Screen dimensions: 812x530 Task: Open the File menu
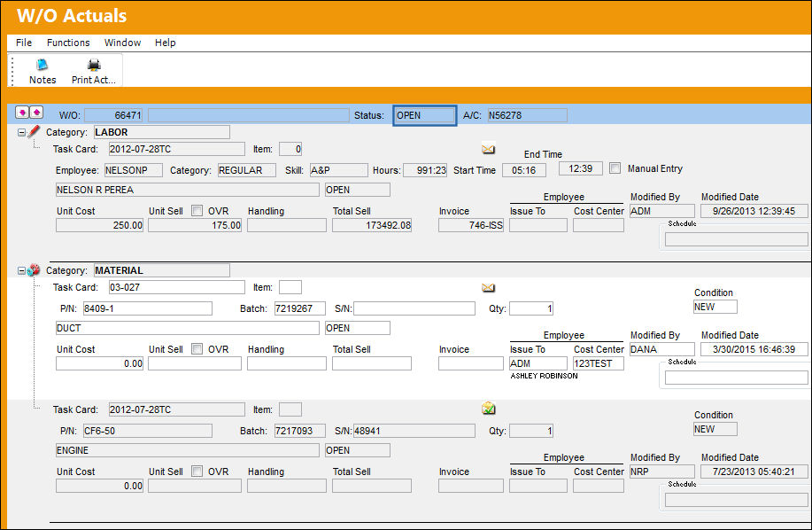(x=24, y=43)
